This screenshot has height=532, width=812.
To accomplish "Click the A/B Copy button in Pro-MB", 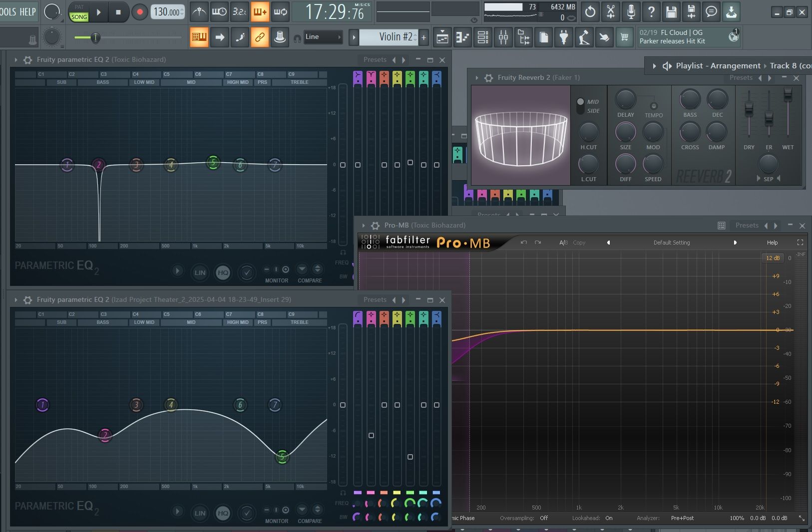I will click(x=579, y=243).
